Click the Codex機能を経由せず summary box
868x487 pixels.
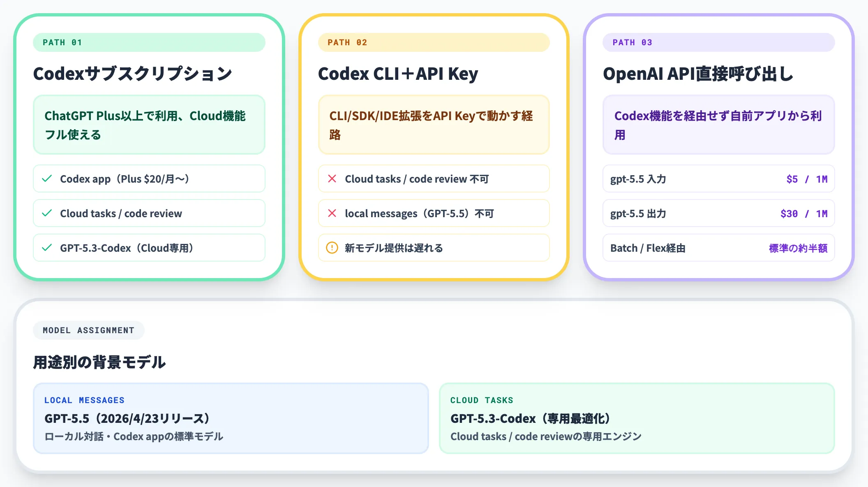719,125
